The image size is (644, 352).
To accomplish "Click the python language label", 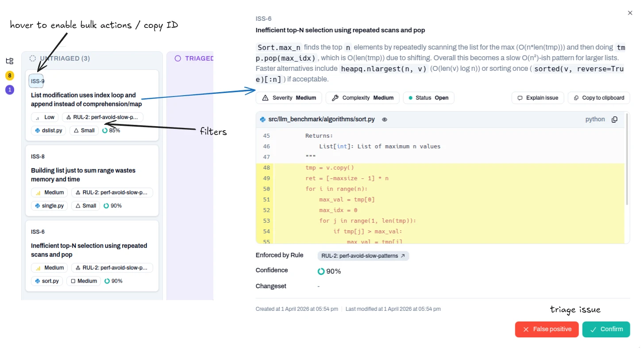I will 595,120.
